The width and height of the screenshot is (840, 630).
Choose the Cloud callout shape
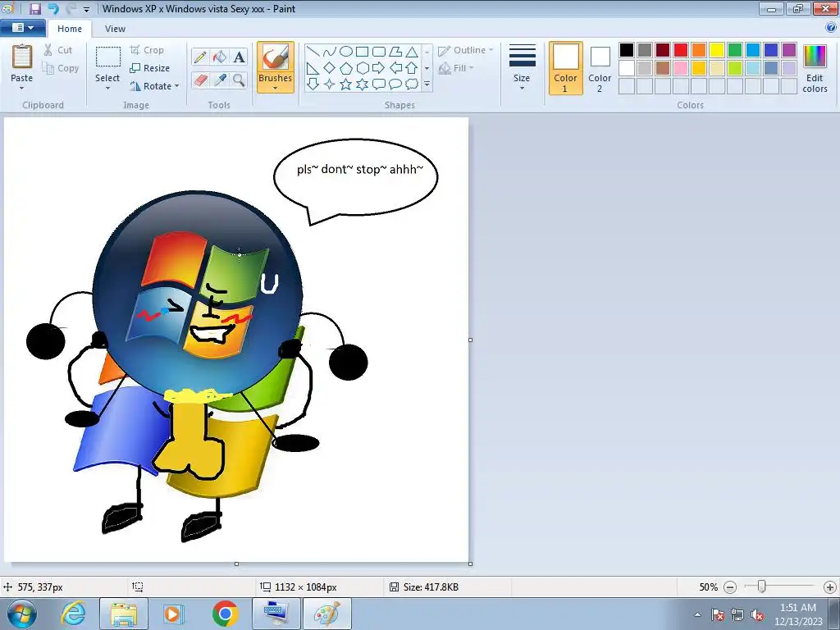tap(412, 84)
